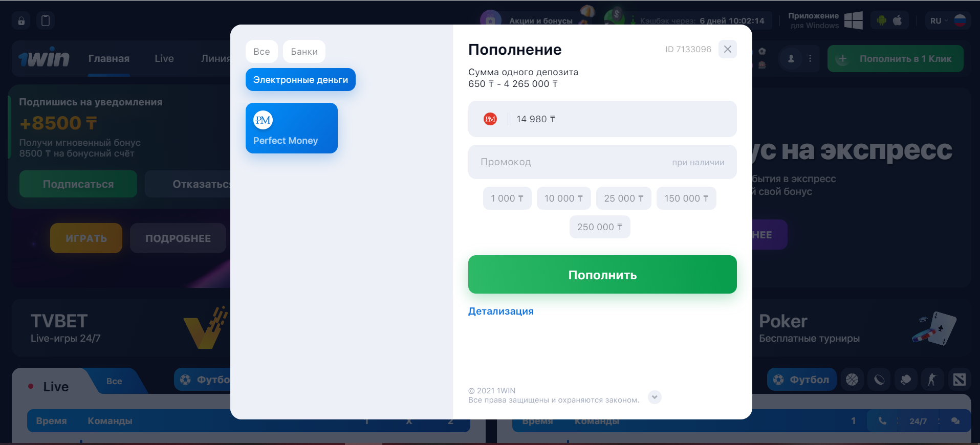Open Акции и бонусы promotions link

click(541, 21)
